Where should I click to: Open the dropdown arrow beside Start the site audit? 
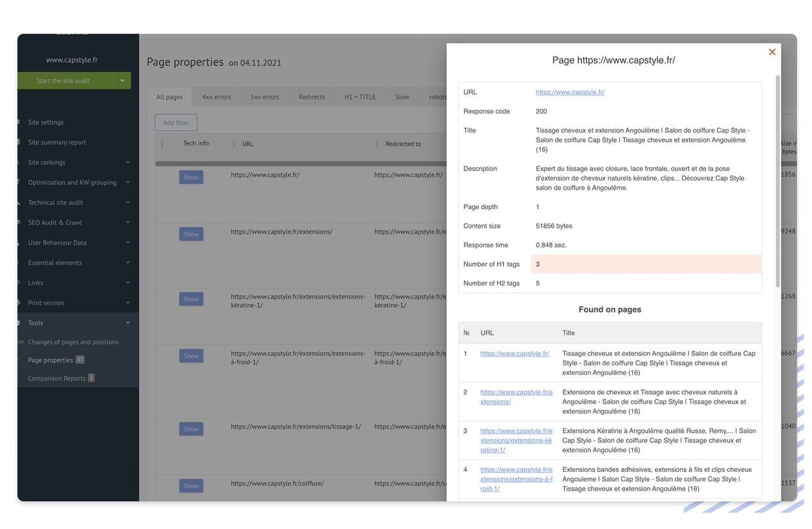(122, 80)
